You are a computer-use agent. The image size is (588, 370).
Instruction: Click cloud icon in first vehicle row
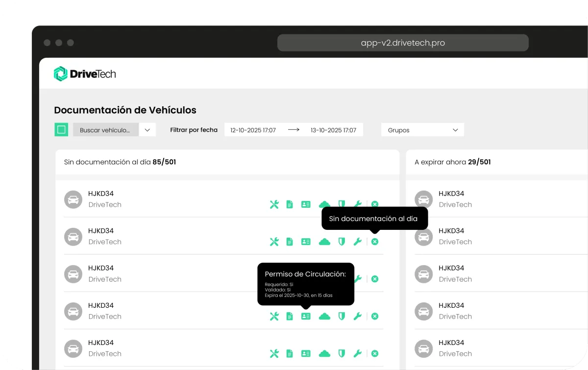[324, 204]
